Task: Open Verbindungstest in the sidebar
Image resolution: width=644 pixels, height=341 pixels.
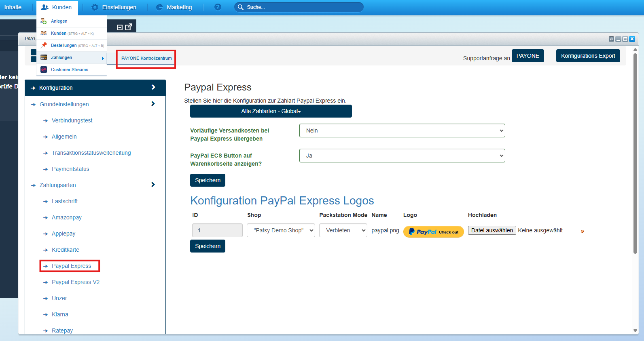Action: (72, 120)
